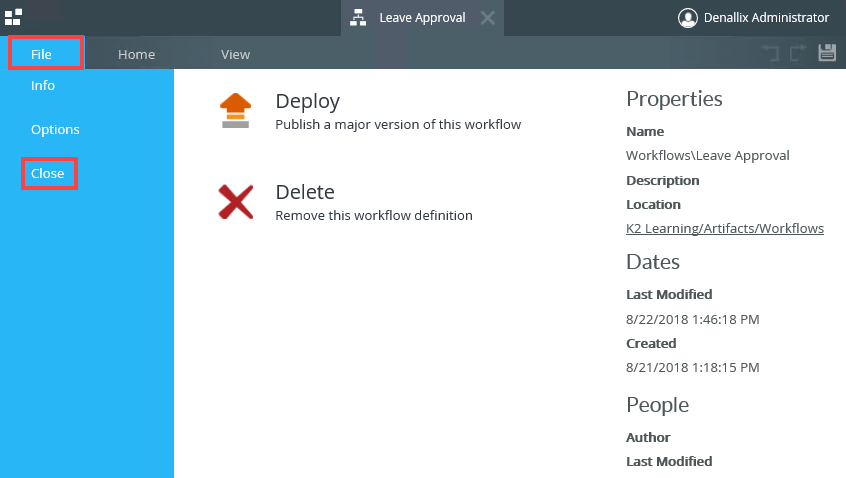Click the K2 app grid logo icon
Screen dimensions: 846x478
point(13,17)
